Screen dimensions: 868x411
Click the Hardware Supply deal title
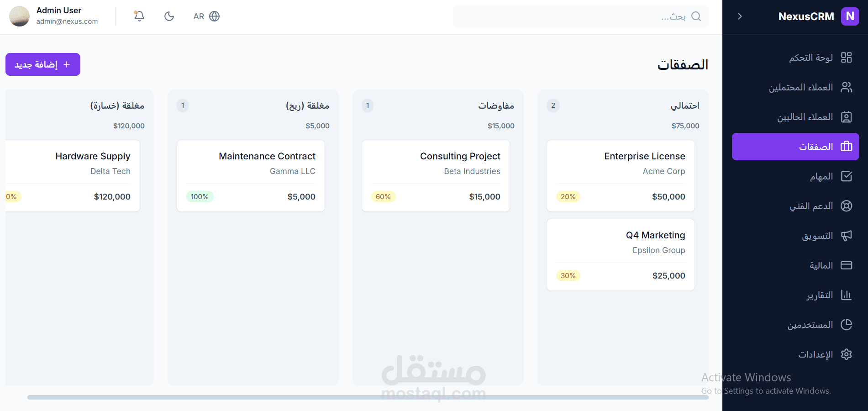[93, 156]
